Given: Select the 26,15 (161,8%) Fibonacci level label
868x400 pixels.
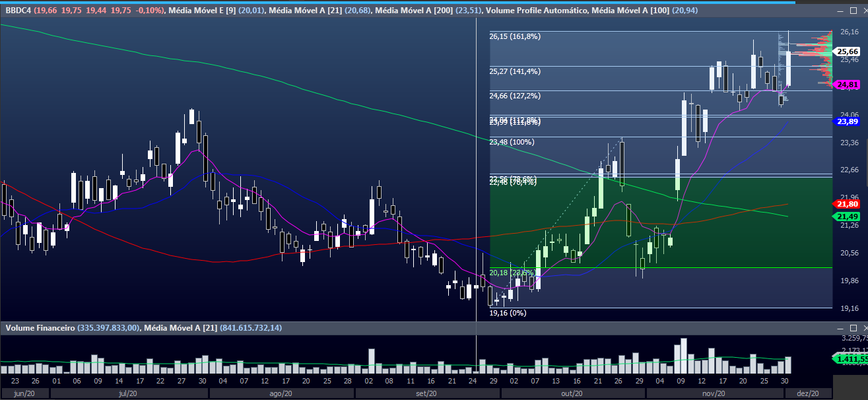Looking at the screenshot, I should tap(515, 37).
